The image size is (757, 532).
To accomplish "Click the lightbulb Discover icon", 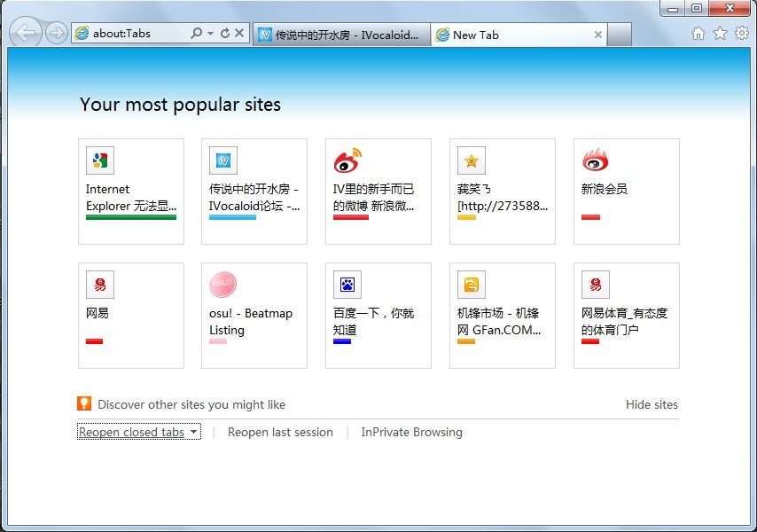I will pyautogui.click(x=84, y=403).
